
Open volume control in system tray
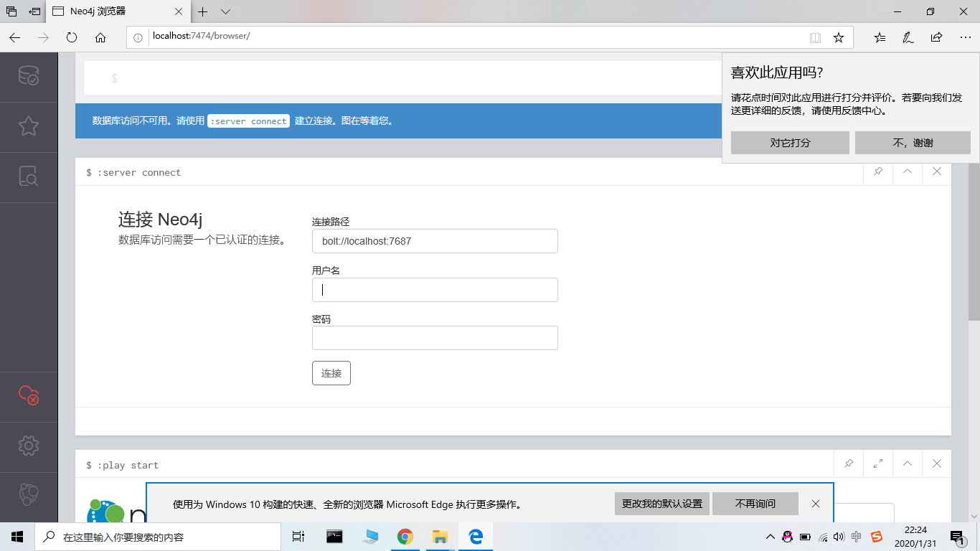point(839,537)
